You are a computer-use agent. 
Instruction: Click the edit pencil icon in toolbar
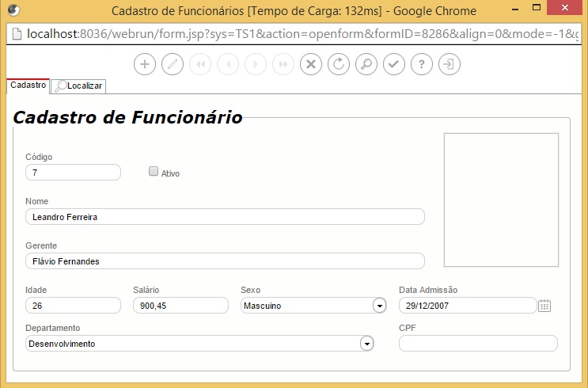[x=173, y=65]
